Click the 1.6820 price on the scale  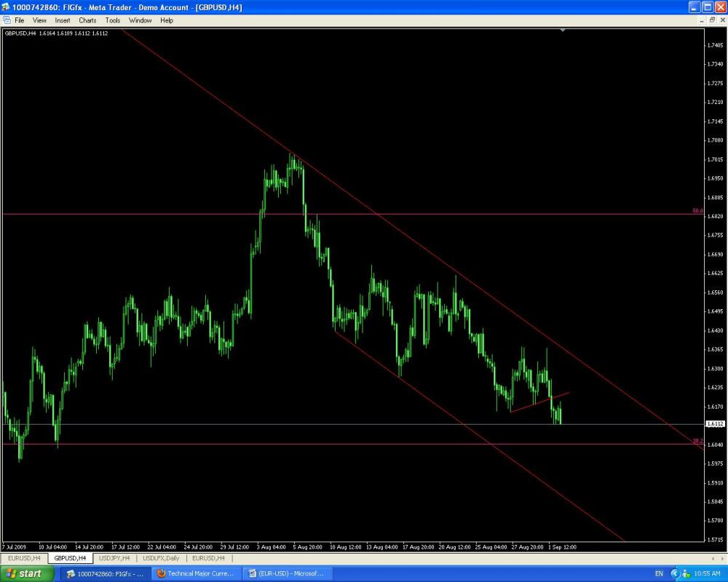(715, 216)
